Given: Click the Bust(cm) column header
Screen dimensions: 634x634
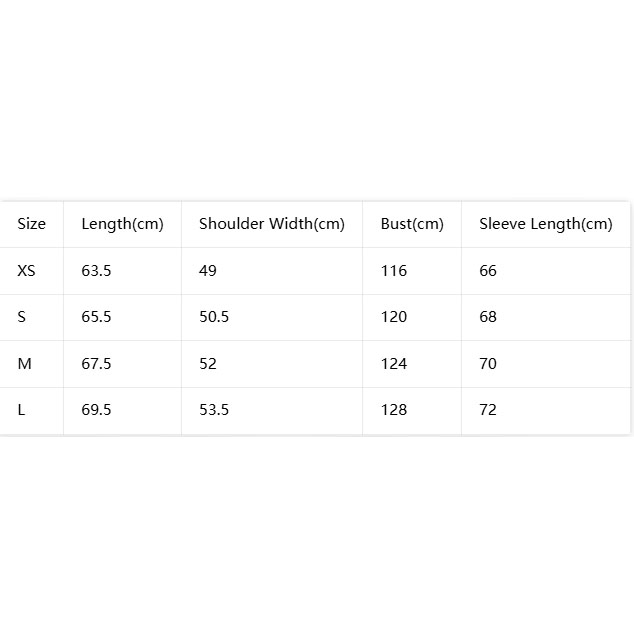Looking at the screenshot, I should click(412, 224).
